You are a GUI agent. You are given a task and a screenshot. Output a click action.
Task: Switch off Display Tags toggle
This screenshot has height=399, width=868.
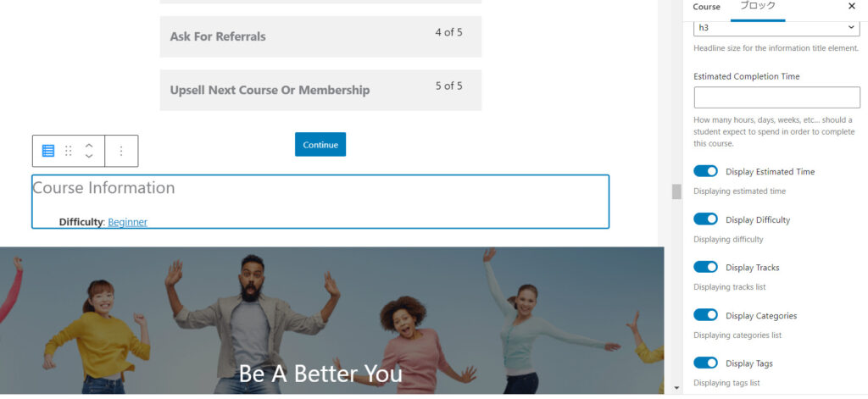[x=705, y=363]
